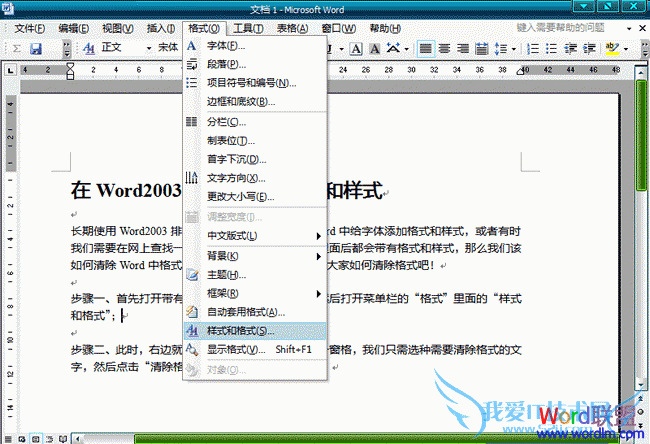Click the yellow highlight pen icon
The height and width of the screenshot is (444, 650).
coord(612,49)
